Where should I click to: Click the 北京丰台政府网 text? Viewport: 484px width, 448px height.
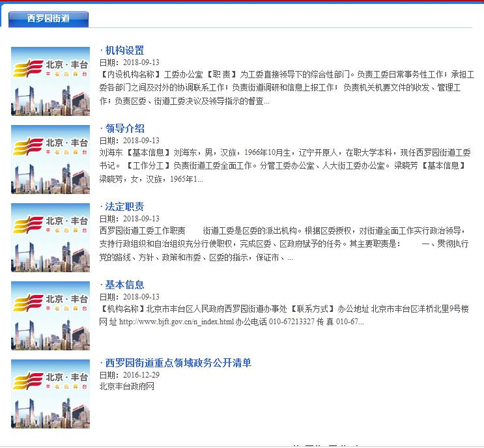click(127, 387)
